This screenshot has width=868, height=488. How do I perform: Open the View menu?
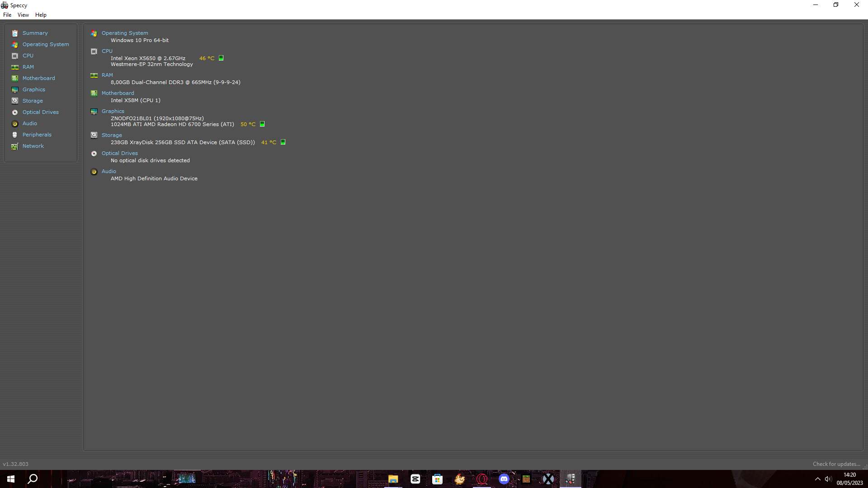23,15
